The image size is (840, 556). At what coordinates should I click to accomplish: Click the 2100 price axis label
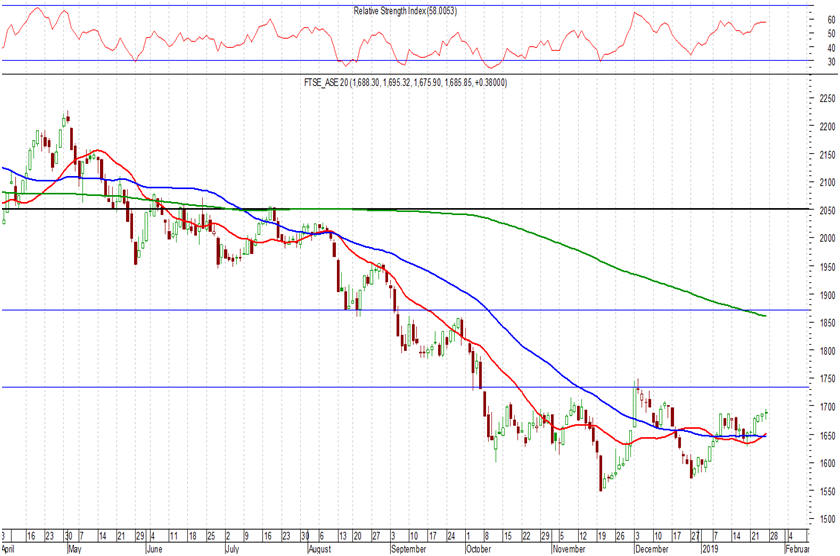(x=827, y=183)
